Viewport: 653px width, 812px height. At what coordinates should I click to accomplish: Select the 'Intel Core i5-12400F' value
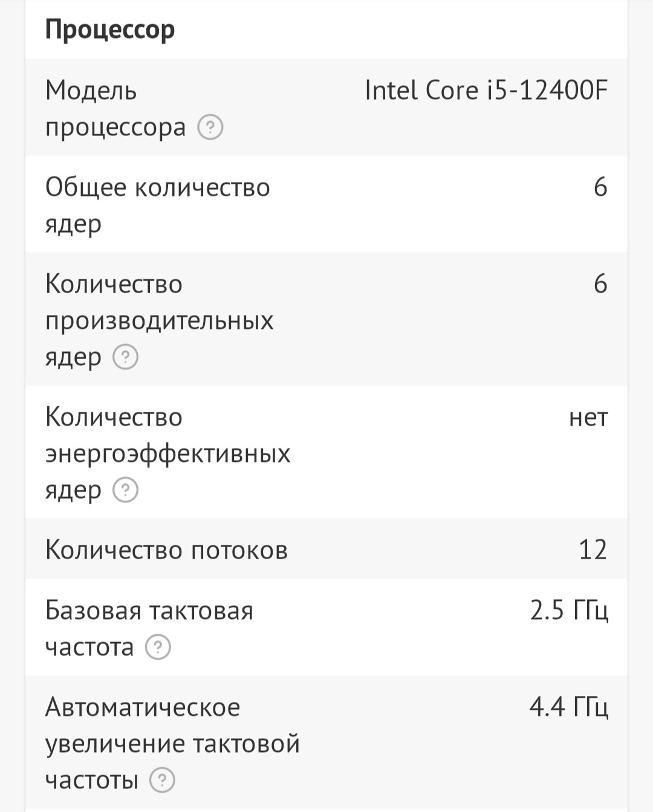tap(486, 91)
